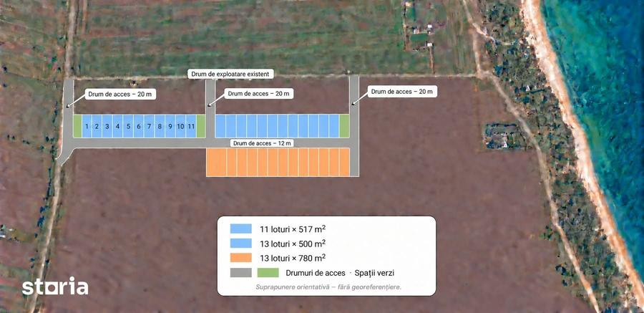Select lot number 10

pyautogui.click(x=180, y=126)
